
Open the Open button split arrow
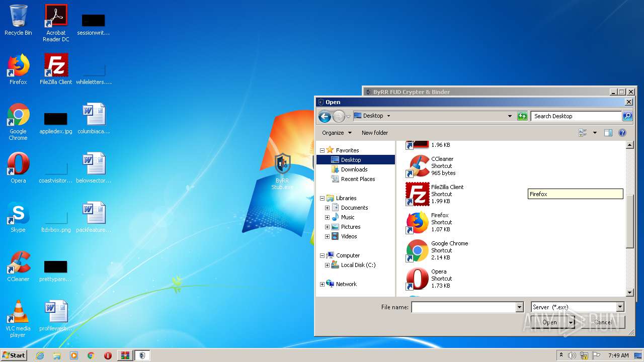571,322
